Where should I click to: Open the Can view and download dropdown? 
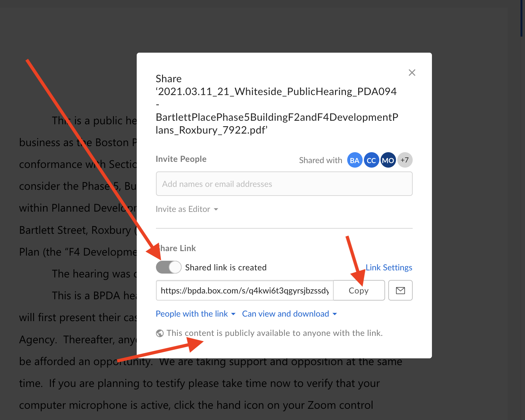pyautogui.click(x=289, y=314)
